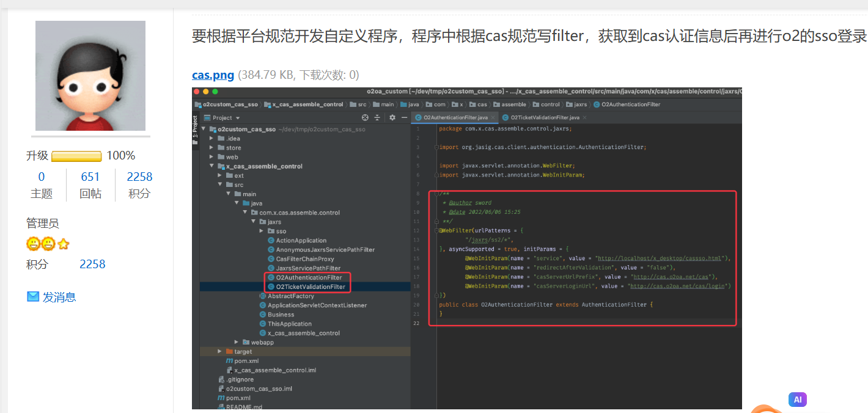Click the locate-file crosshair icon in Project panel
The height and width of the screenshot is (413, 868).
coord(366,117)
